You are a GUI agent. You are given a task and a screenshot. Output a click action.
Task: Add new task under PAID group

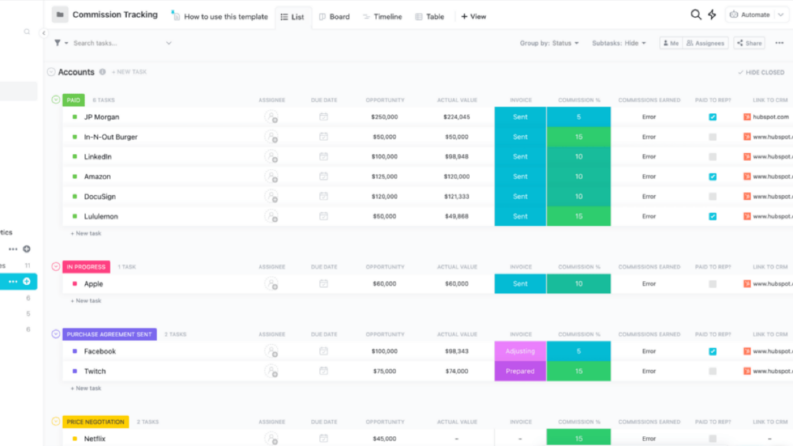pos(86,233)
